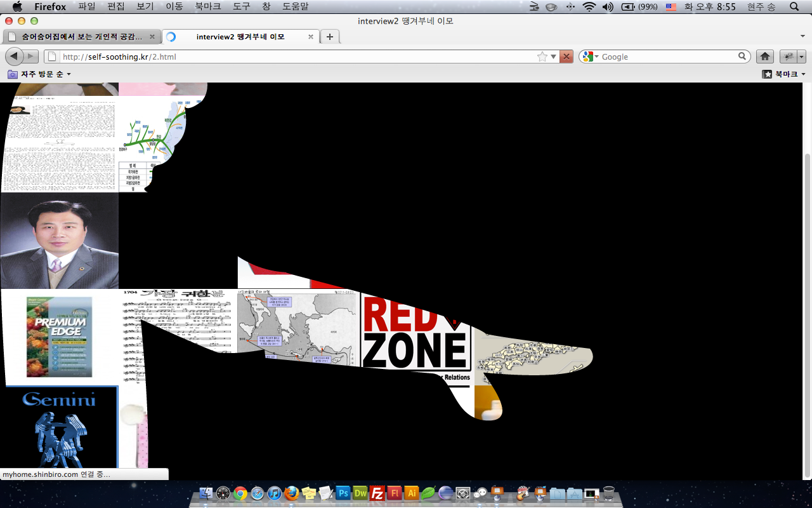Launch Flash (Fl) from the dock
The image size is (812, 508).
coord(395,493)
